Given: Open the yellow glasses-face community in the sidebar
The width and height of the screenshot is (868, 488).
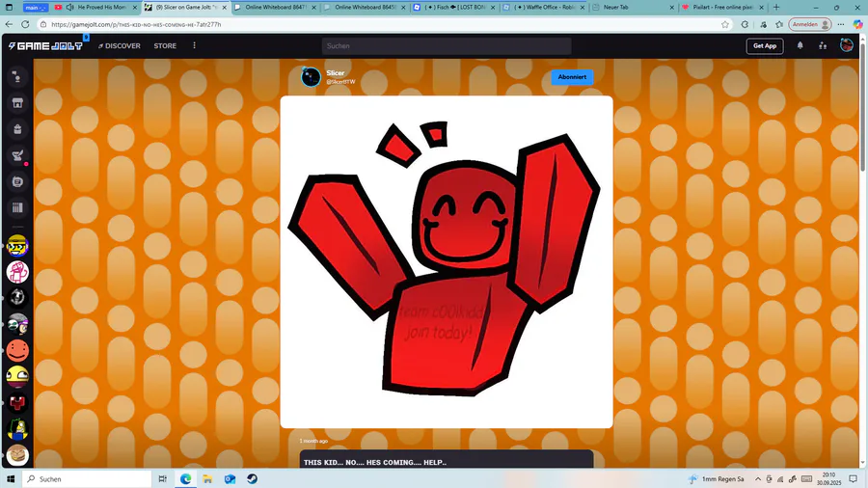Looking at the screenshot, I should tap(17, 246).
